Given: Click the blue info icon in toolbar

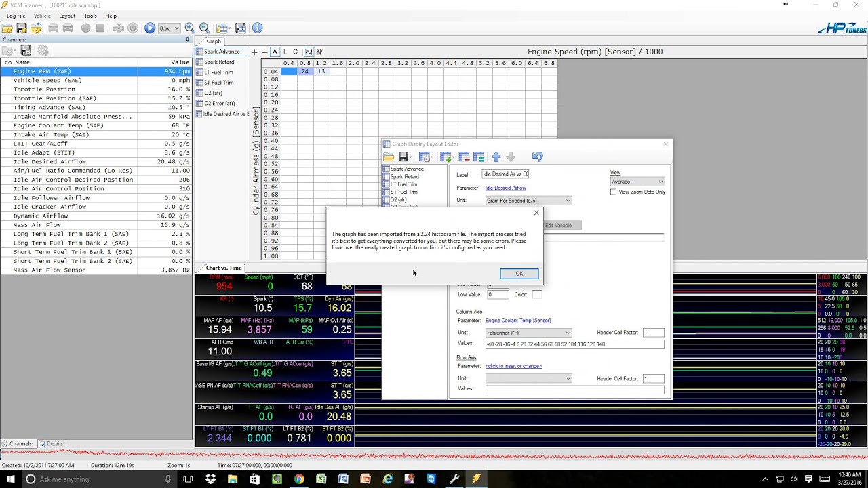Looking at the screenshot, I should (x=257, y=28).
